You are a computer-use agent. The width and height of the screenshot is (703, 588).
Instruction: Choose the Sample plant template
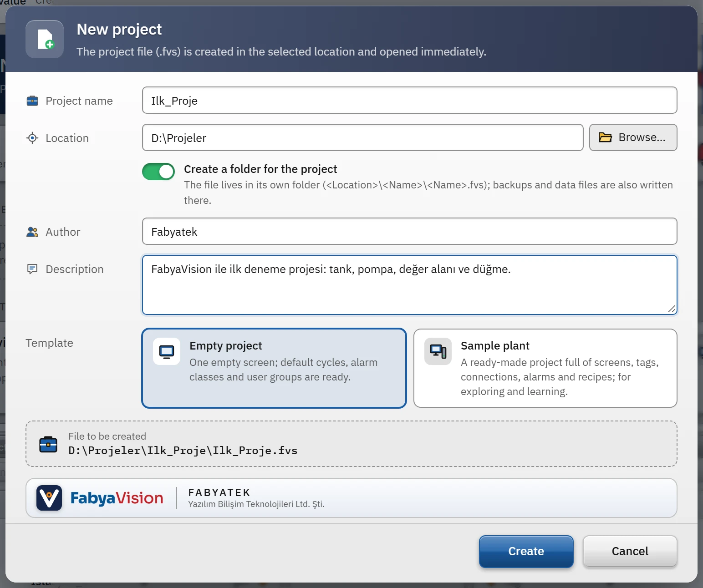point(545,368)
